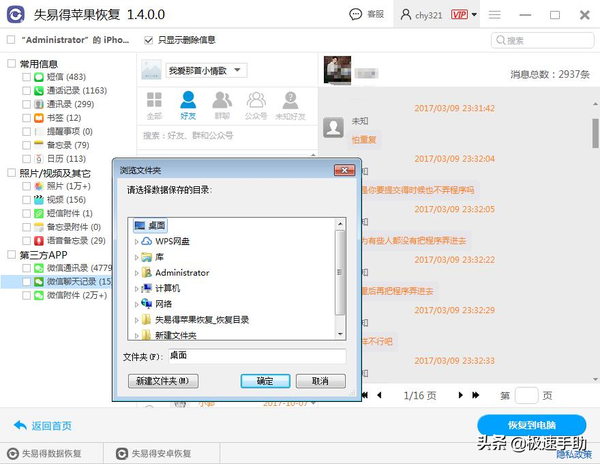The height and width of the screenshot is (464, 600).
Task: Switch to 失易得安卓恢复 bottom tab
Action: [161, 454]
